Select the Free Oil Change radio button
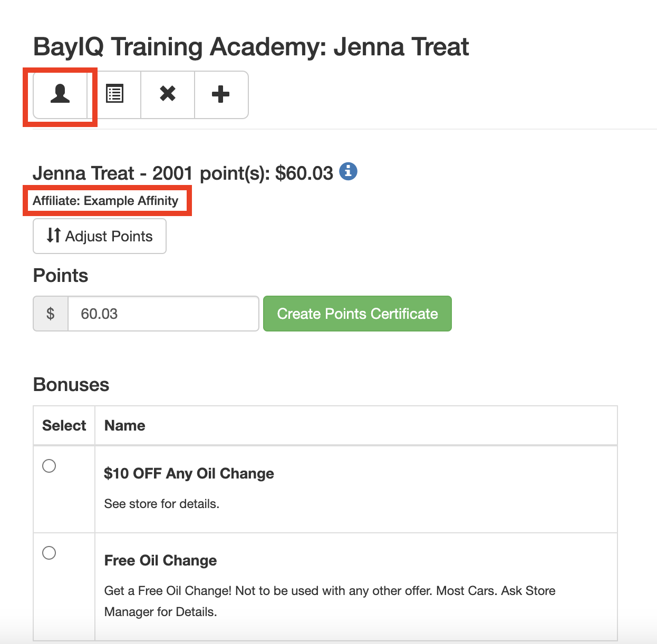Image resolution: width=657 pixels, height=644 pixels. pyautogui.click(x=49, y=553)
